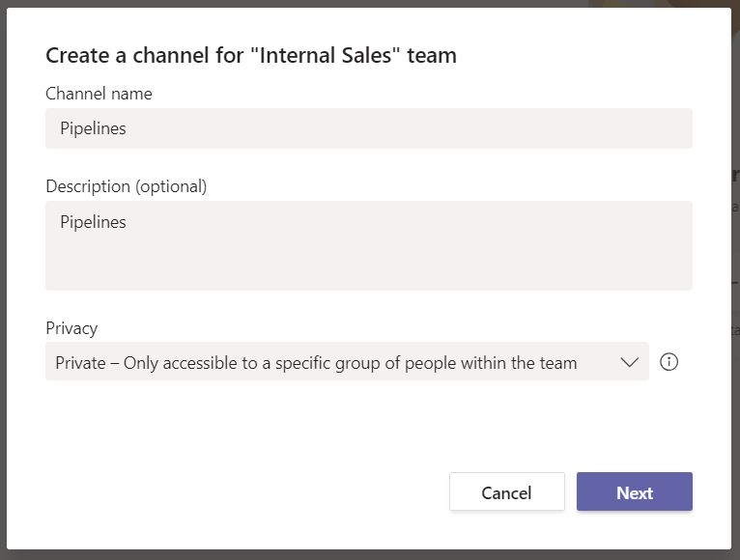Viewport: 740px width, 560px height.
Task: Expand the Privacy dropdown chevron arrow
Action: click(x=629, y=362)
